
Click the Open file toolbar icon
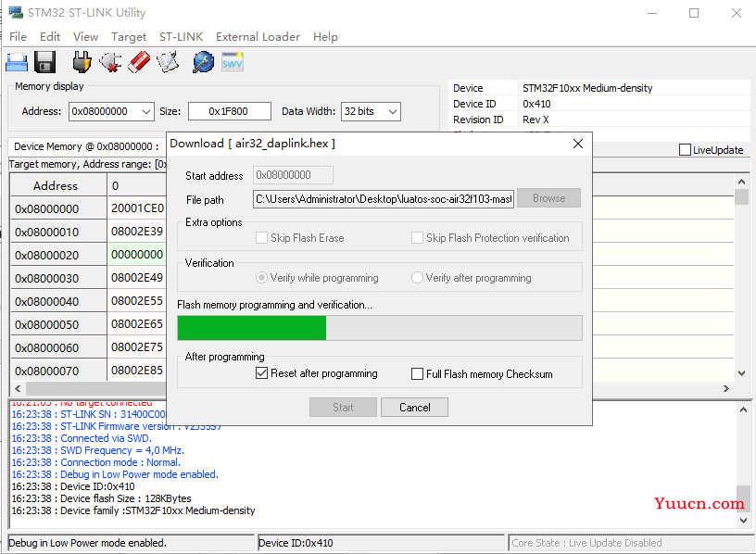click(17, 62)
